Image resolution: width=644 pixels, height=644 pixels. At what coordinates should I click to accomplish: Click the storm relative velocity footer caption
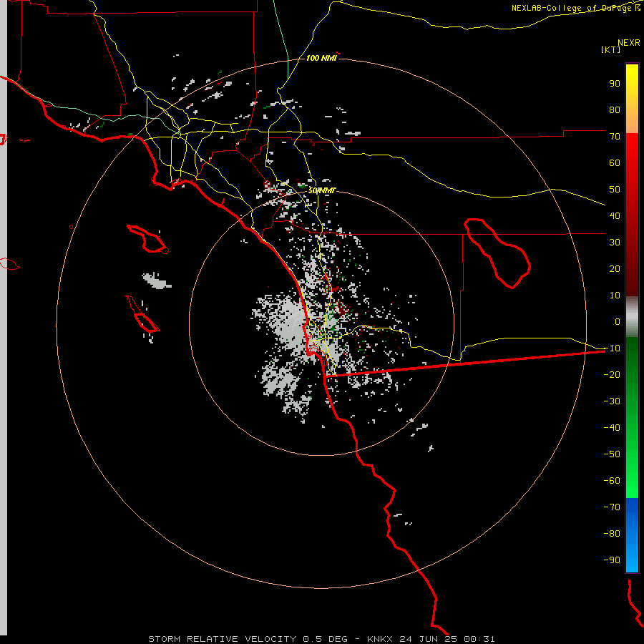[321, 639]
